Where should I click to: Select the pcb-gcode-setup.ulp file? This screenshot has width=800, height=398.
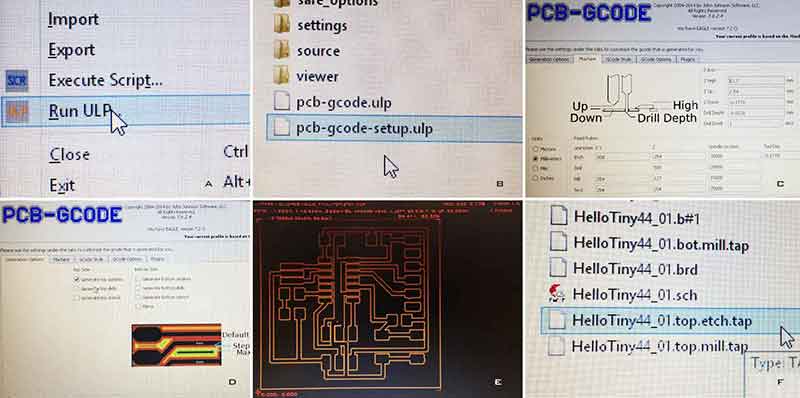point(394,128)
